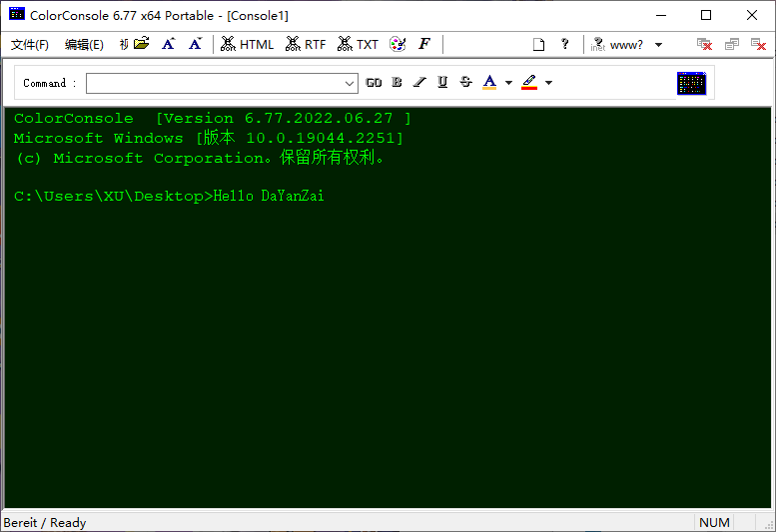Click the GO button

click(374, 83)
